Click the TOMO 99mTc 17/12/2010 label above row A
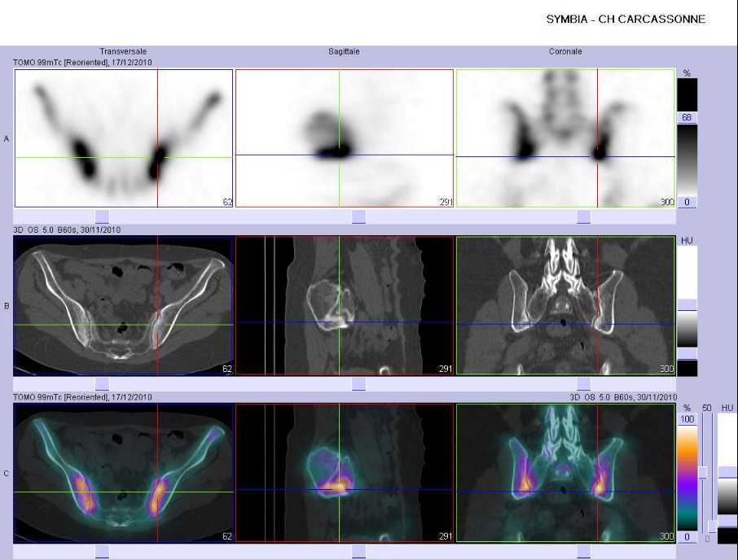This screenshot has width=738, height=560. (82, 62)
